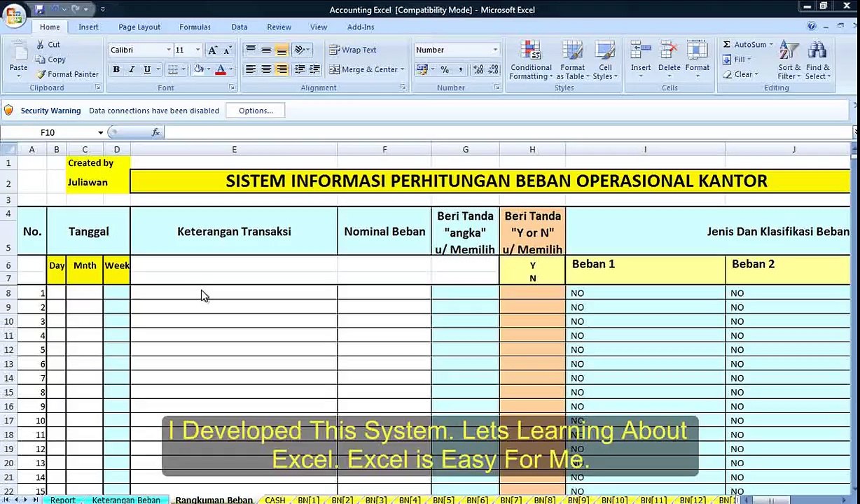Click security warning Options button

tap(256, 111)
